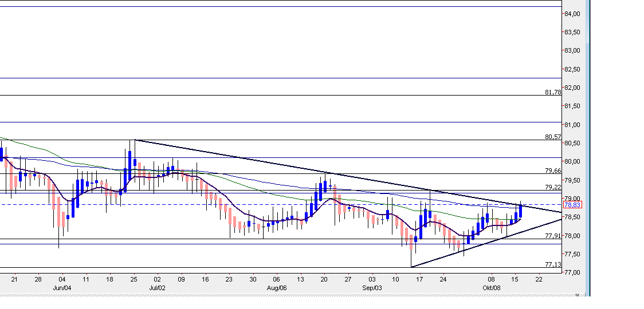Click the day label 20 on time axis
This screenshot has width=644, height=309.
[324, 279]
